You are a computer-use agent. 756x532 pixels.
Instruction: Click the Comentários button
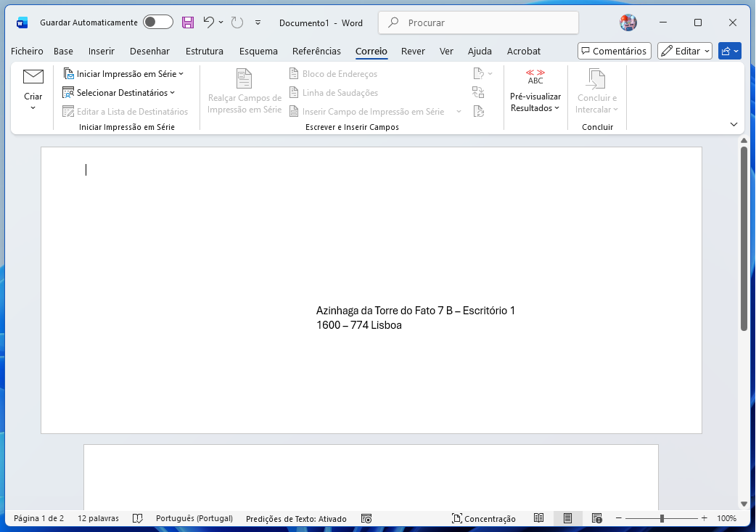[x=615, y=51]
